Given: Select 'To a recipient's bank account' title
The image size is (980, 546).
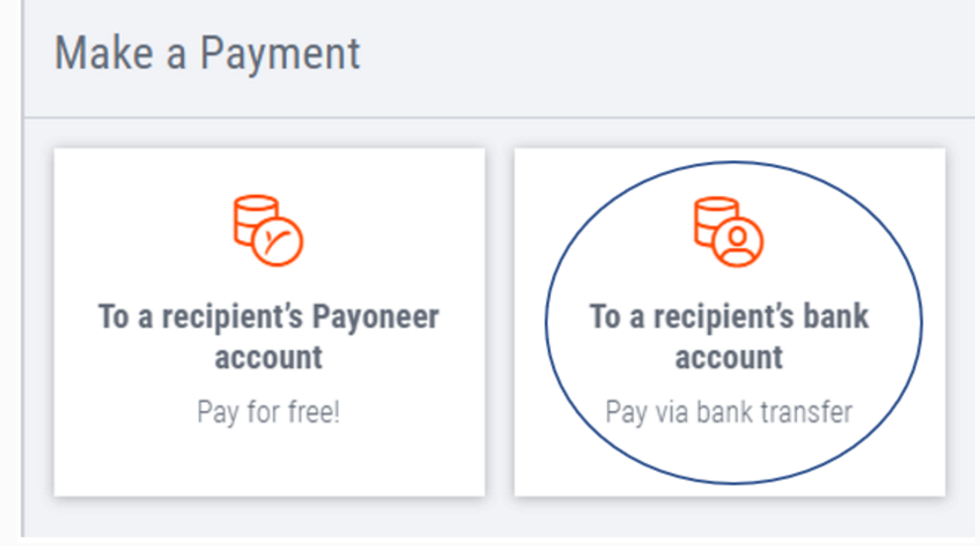Looking at the screenshot, I should (729, 336).
